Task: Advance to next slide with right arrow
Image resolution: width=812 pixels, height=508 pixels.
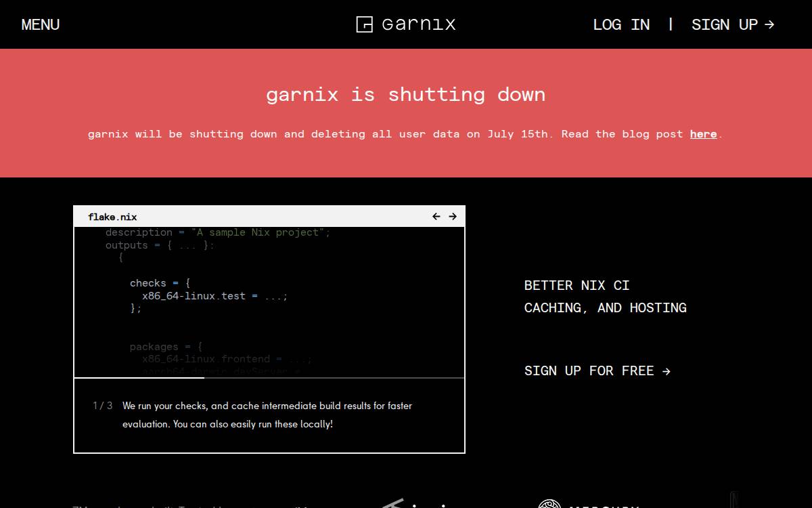Action: 453,217
